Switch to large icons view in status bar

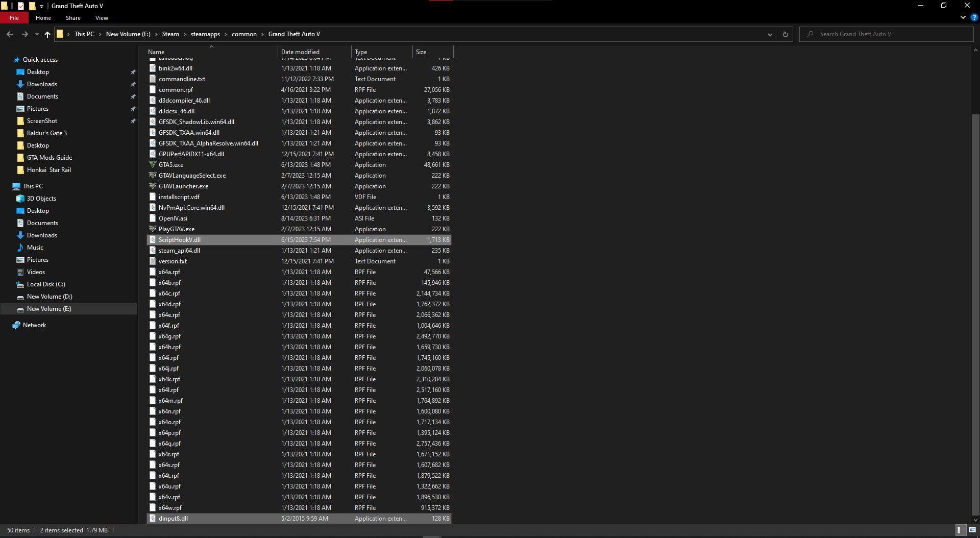[972, 530]
